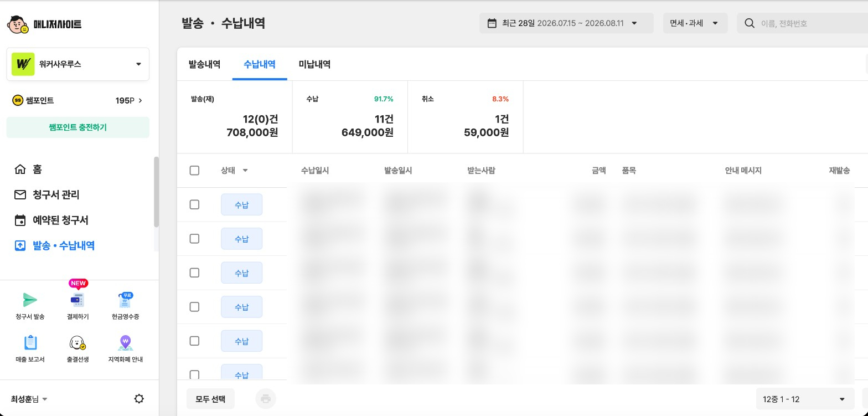
Task: Open settings with the gear icon
Action: [x=139, y=399]
